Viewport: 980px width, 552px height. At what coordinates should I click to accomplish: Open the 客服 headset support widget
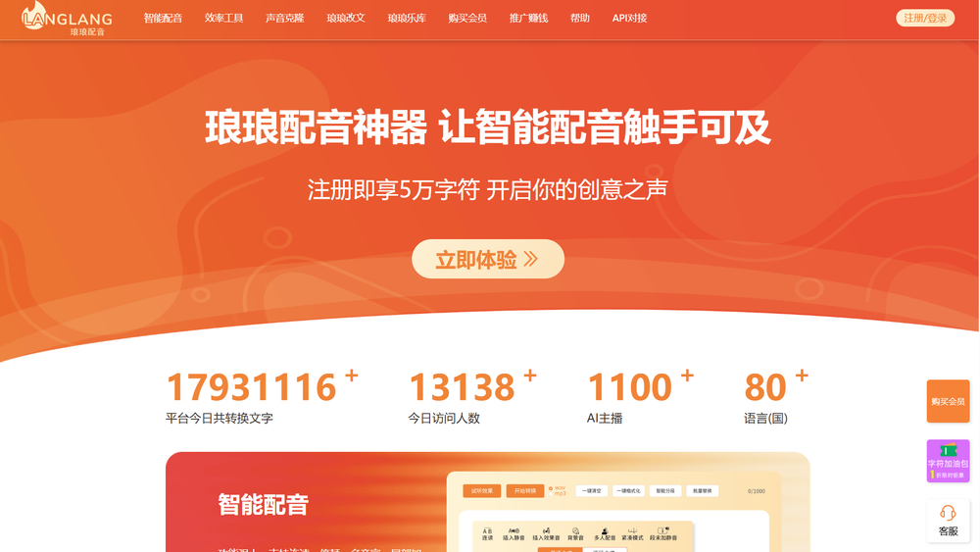tap(948, 521)
